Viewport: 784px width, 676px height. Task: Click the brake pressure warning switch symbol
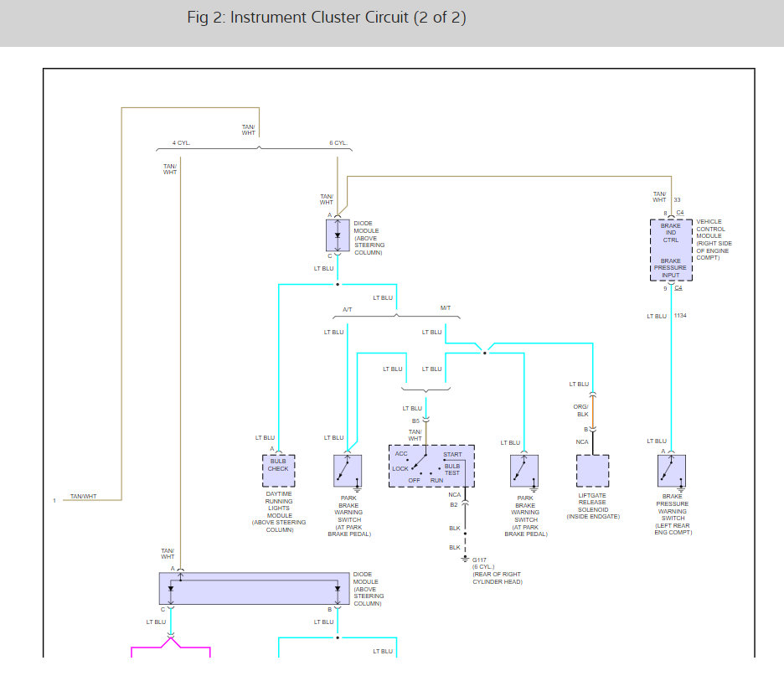672,471
